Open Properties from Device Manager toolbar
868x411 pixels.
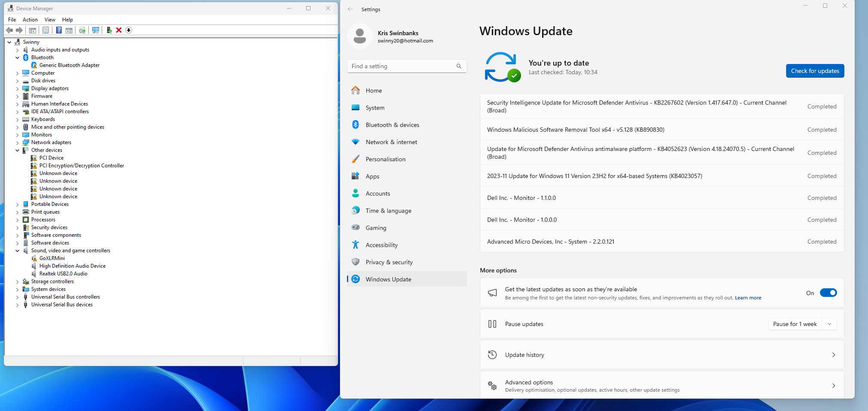45,30
